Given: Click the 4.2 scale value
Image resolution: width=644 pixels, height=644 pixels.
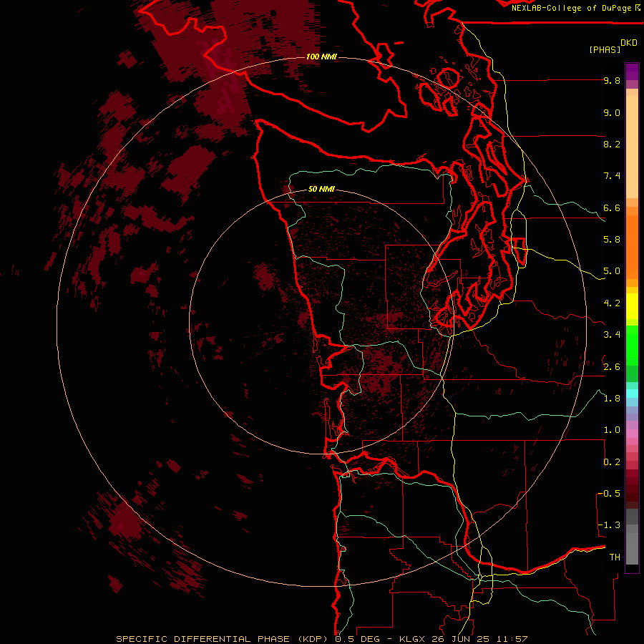Looking at the screenshot, I should click(612, 303).
